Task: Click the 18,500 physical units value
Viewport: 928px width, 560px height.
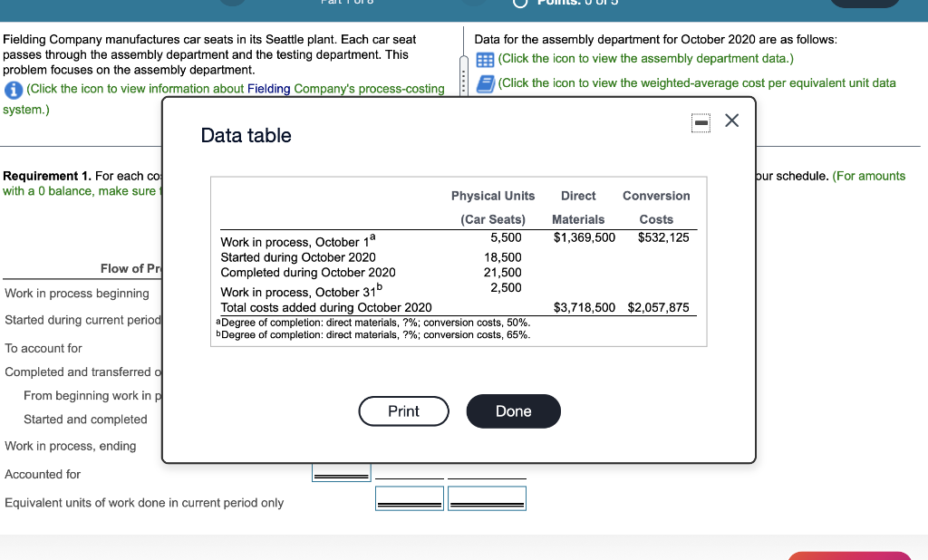Action: (x=502, y=257)
